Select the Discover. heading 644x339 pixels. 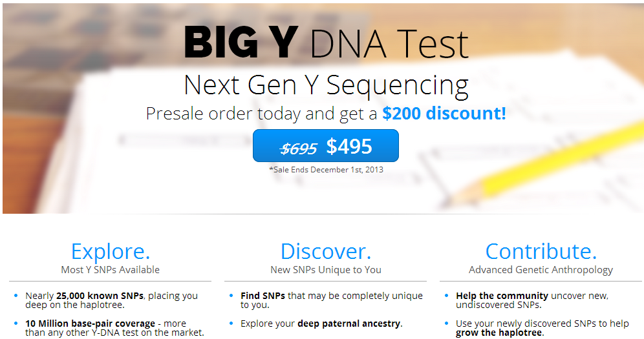tap(326, 251)
